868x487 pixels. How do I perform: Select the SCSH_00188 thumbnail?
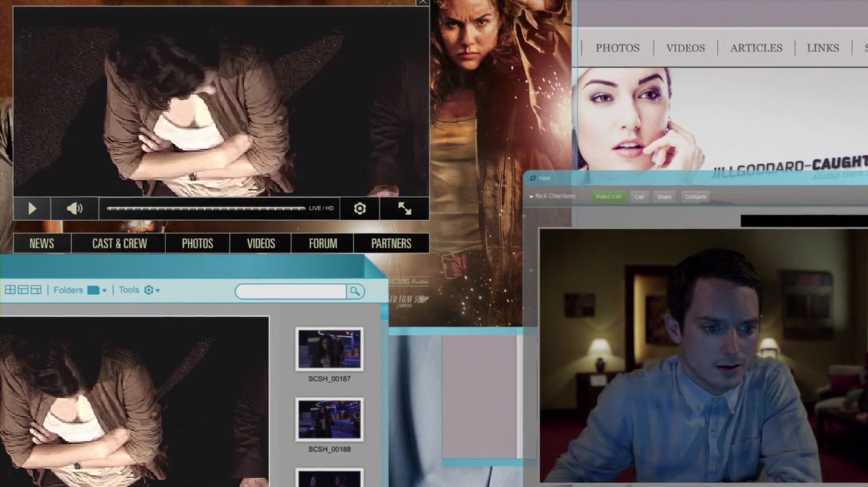pyautogui.click(x=329, y=419)
